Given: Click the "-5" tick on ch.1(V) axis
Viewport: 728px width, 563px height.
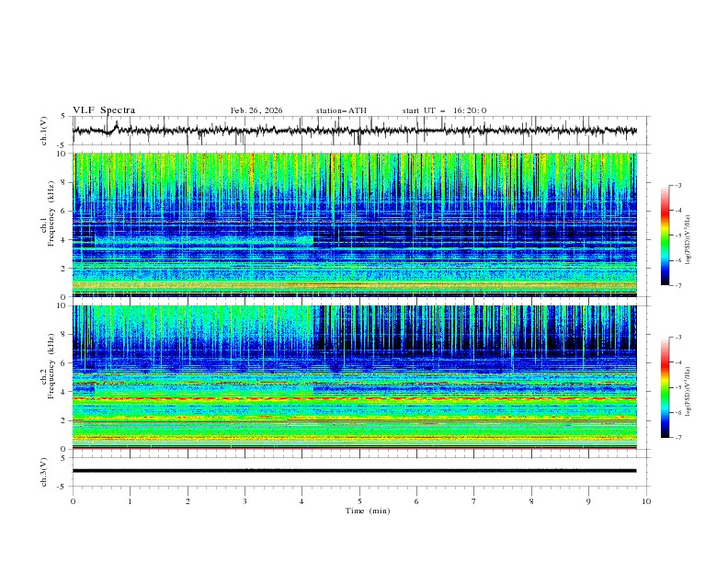Looking at the screenshot, I should click(63, 145).
